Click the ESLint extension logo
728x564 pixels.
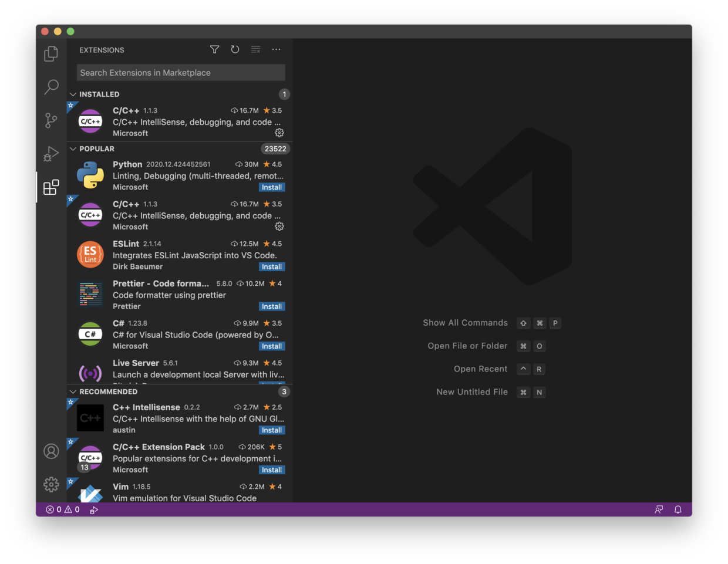click(90, 255)
